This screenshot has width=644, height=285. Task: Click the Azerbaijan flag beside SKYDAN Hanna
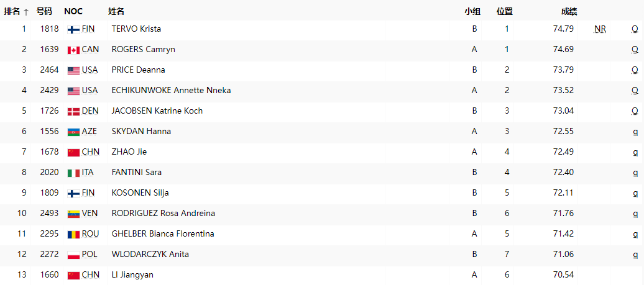click(x=73, y=132)
